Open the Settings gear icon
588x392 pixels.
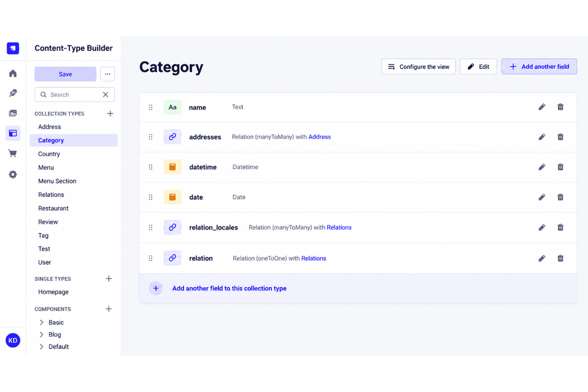[x=13, y=174]
